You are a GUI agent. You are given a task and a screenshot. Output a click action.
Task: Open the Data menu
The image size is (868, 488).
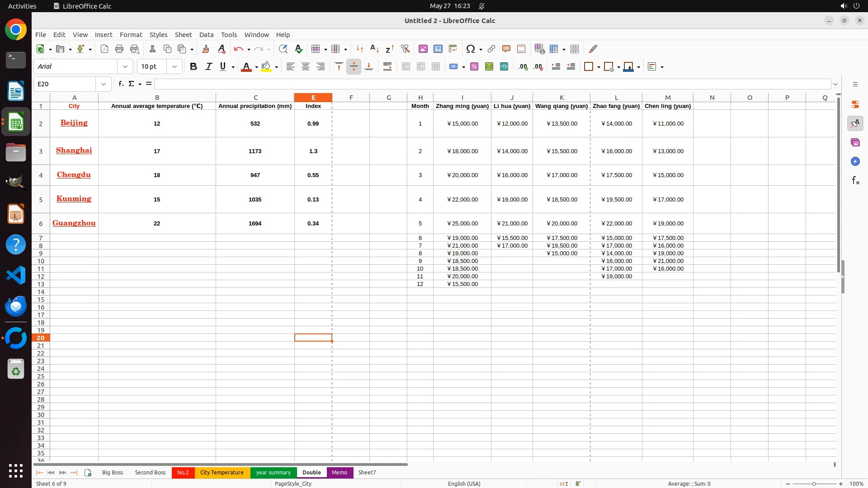[206, 35]
